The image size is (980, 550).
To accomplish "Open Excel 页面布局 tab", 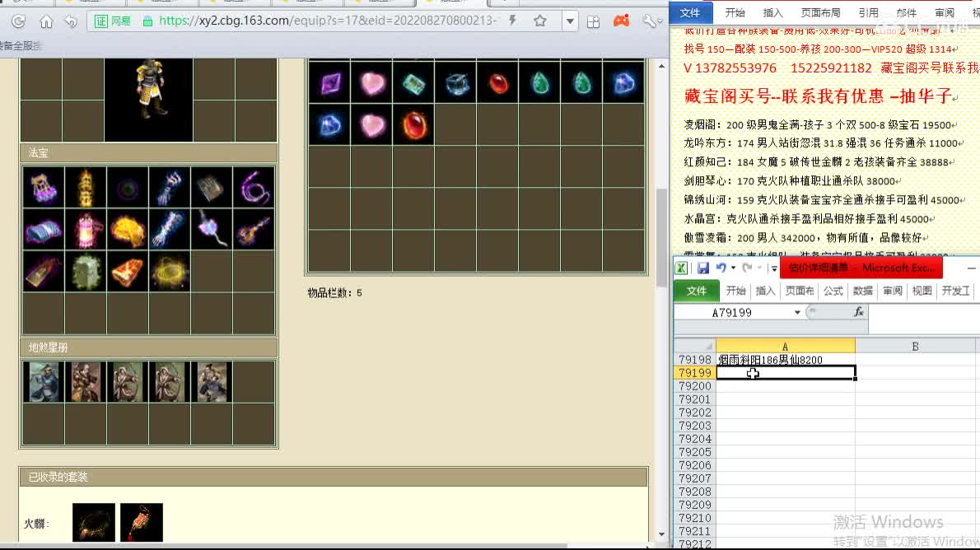I will coord(800,291).
